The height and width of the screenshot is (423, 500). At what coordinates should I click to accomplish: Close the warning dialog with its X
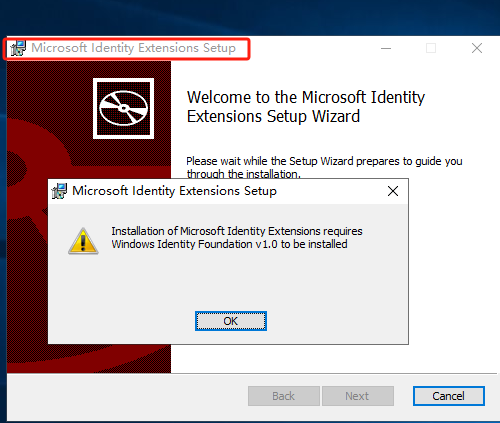(x=393, y=191)
